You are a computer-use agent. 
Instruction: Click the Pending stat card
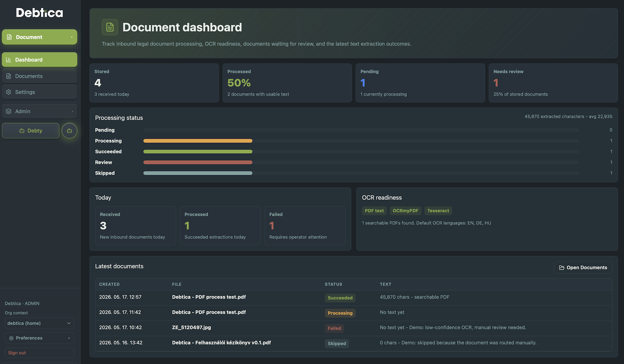pyautogui.click(x=420, y=83)
